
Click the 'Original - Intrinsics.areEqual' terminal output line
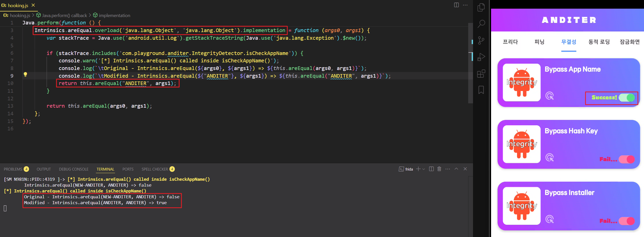coord(102,197)
